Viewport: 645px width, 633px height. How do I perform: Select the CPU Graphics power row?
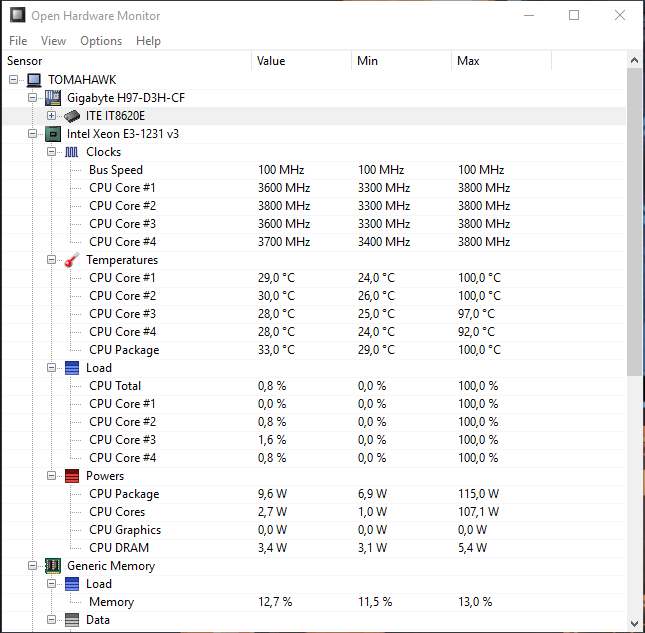click(x=315, y=530)
